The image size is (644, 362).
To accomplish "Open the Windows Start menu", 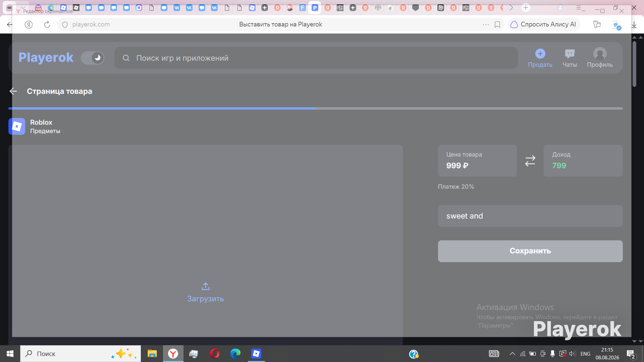I will tap(10, 354).
